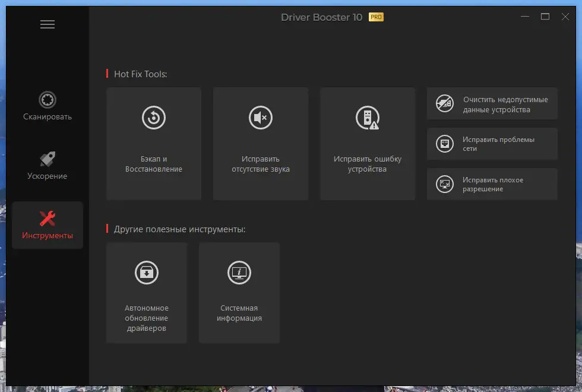Click Очистить недопустимые данные устройства

492,103
